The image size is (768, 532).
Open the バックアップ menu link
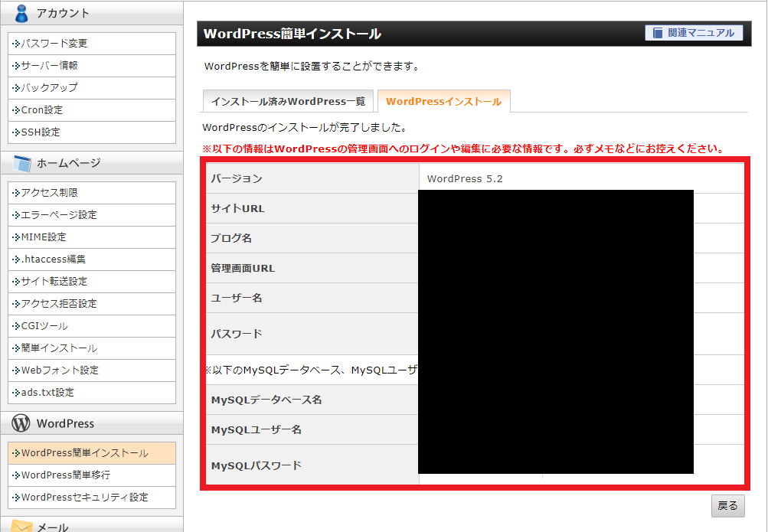50,88
